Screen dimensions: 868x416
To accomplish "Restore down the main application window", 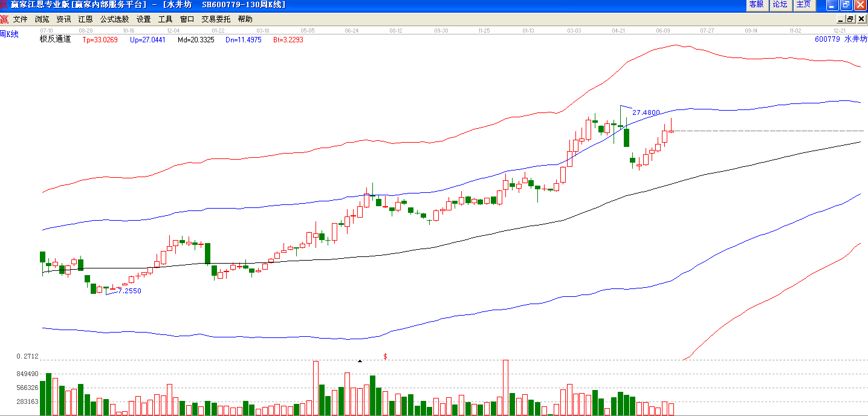I will tap(846, 5).
